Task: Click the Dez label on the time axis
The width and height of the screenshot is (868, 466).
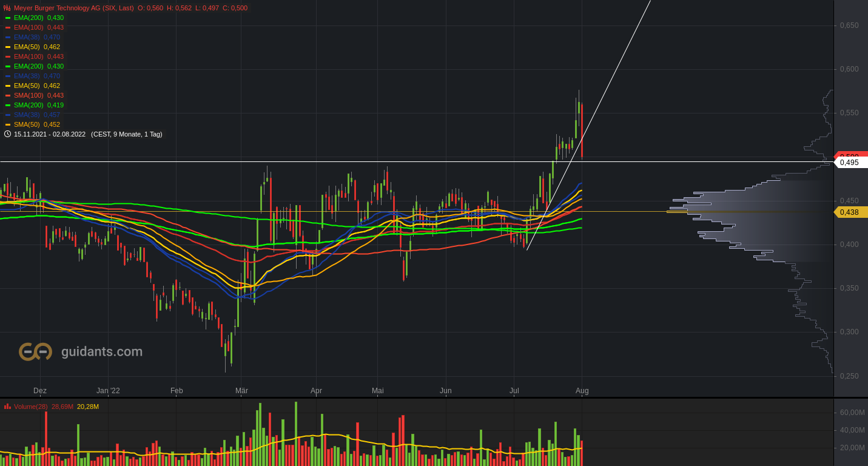Action: pos(40,391)
